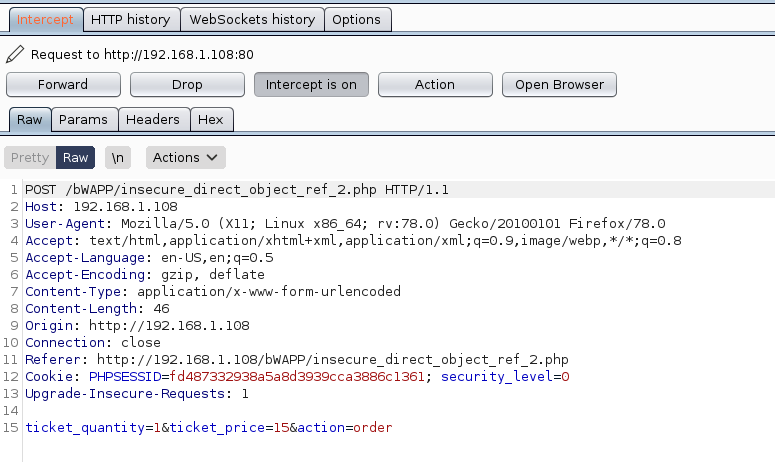Drop the intercepted request

coord(187,85)
